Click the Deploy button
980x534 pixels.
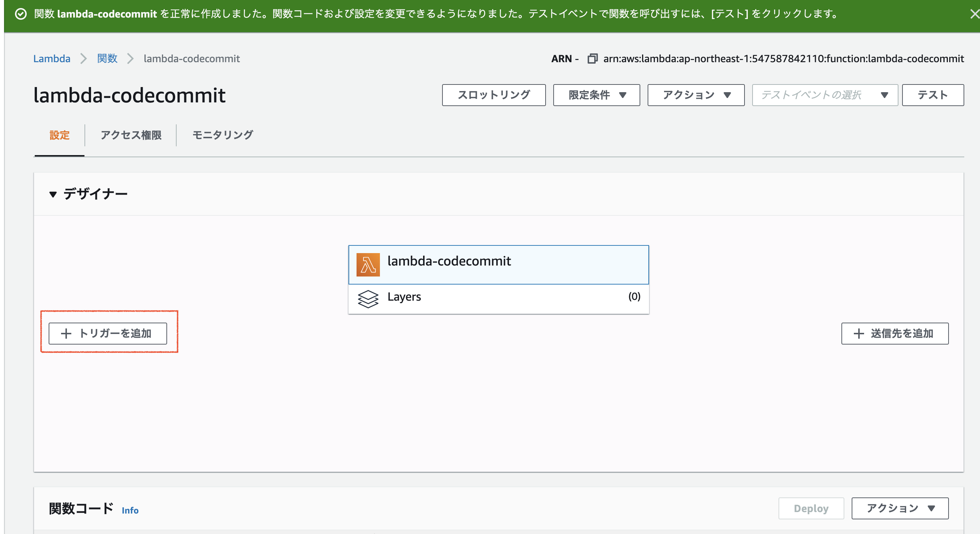click(811, 508)
